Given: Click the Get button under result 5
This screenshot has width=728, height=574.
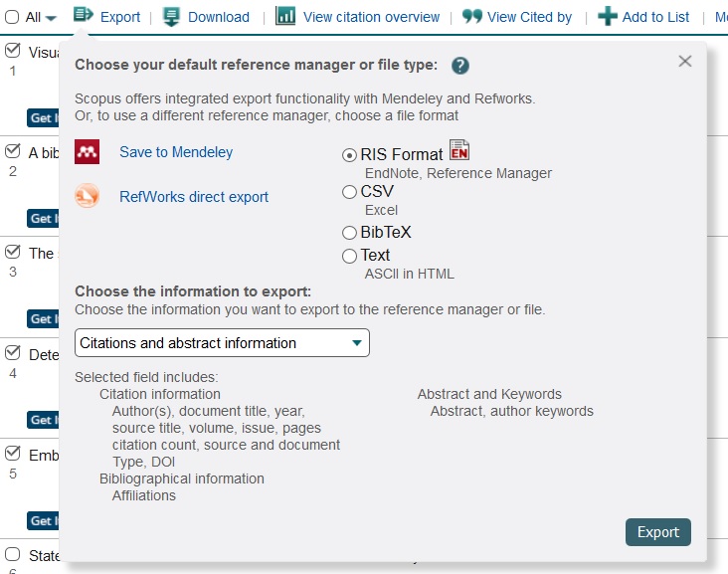Looking at the screenshot, I should (43, 520).
